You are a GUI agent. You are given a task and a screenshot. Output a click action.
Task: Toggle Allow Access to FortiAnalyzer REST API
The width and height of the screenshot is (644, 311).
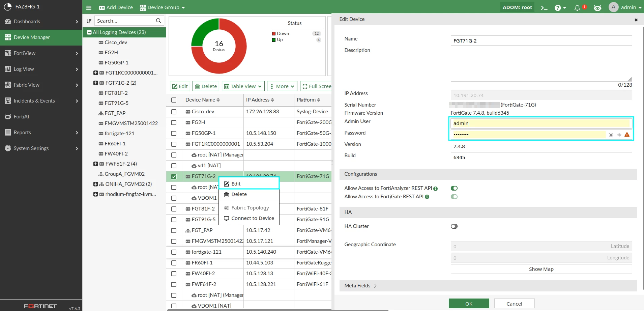pos(454,188)
